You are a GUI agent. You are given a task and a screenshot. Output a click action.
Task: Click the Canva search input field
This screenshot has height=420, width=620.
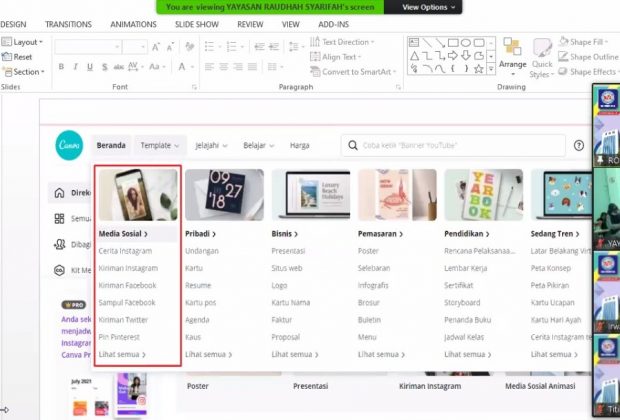pyautogui.click(x=454, y=146)
